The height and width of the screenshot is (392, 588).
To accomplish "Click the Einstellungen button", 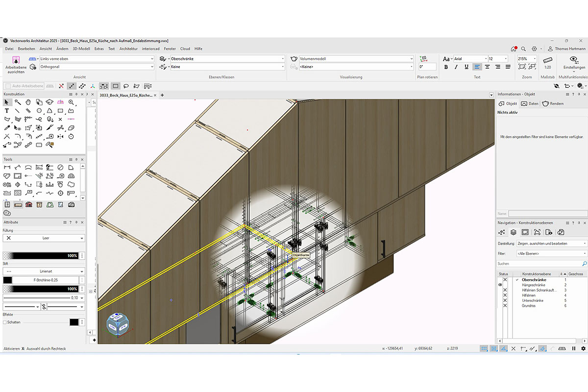I will coord(574,62).
